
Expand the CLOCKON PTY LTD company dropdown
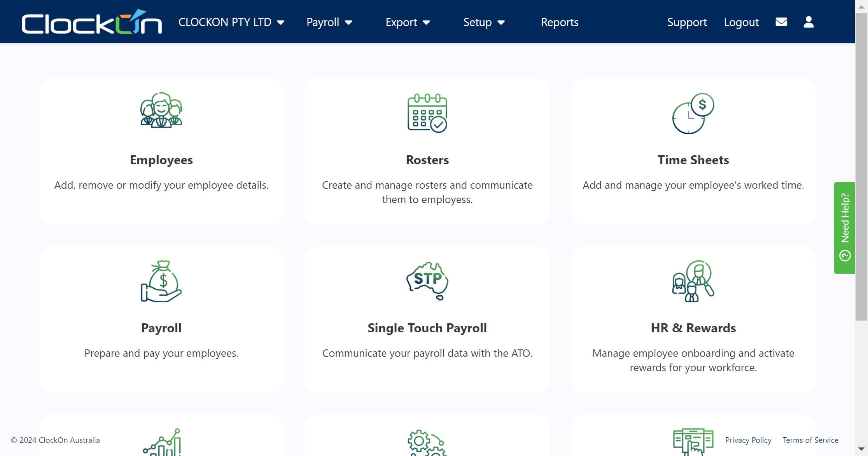231,22
